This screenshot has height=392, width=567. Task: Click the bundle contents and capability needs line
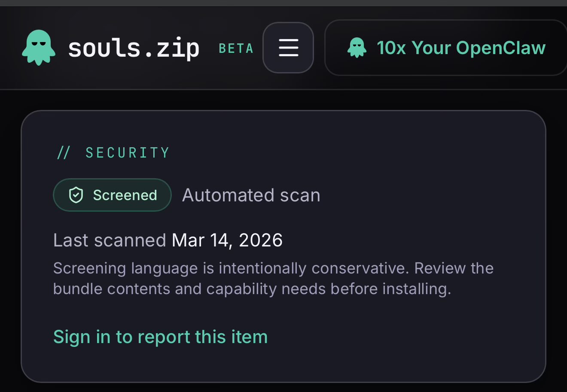point(252,289)
